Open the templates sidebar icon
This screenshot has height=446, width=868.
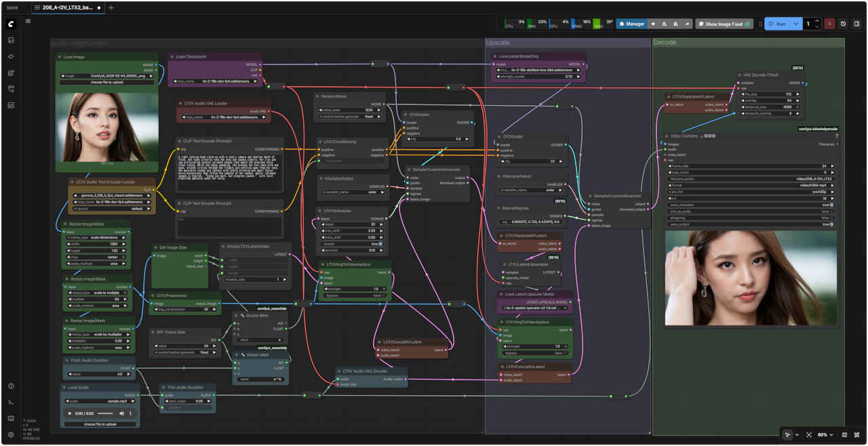coord(11,105)
